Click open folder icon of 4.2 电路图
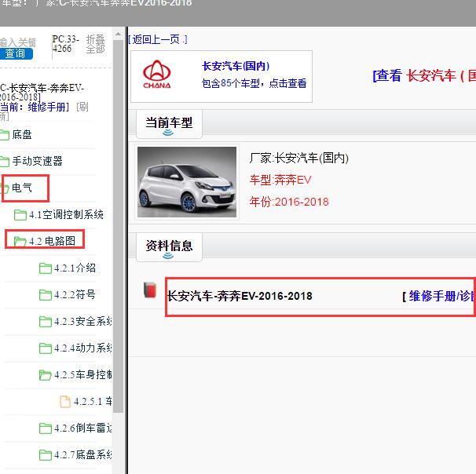Viewport: 476px width, 474px height. pos(20,242)
